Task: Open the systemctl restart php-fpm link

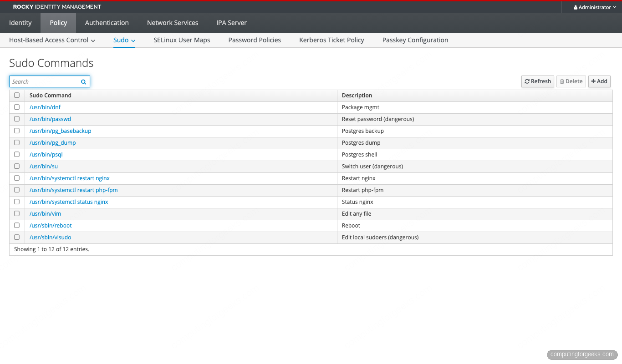Action: (x=74, y=190)
